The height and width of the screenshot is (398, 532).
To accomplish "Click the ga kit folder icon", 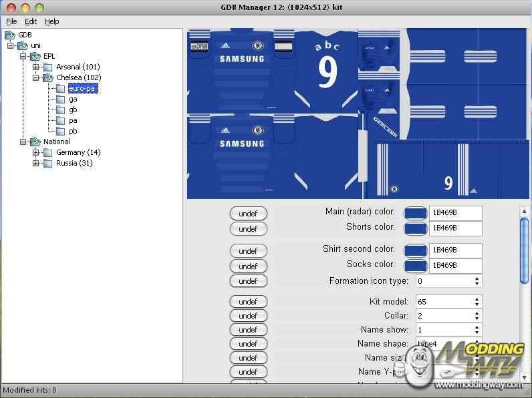I will pyautogui.click(x=61, y=99).
